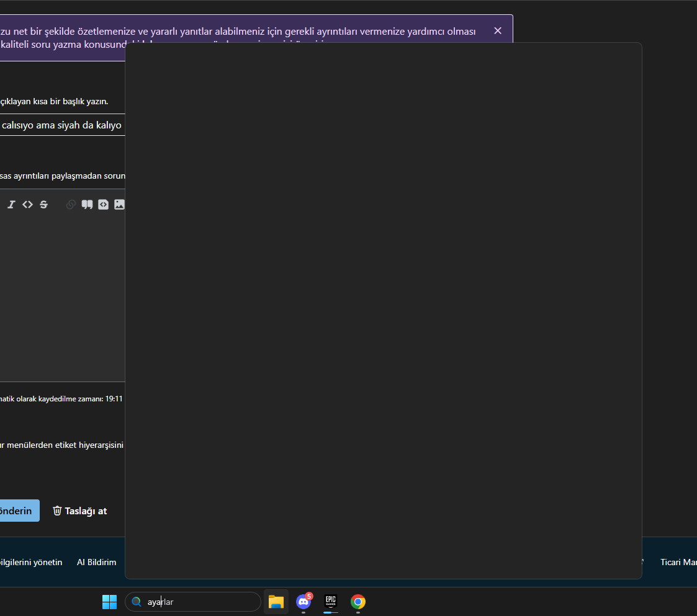Insert a code block
The width and height of the screenshot is (697, 616).
103,205
